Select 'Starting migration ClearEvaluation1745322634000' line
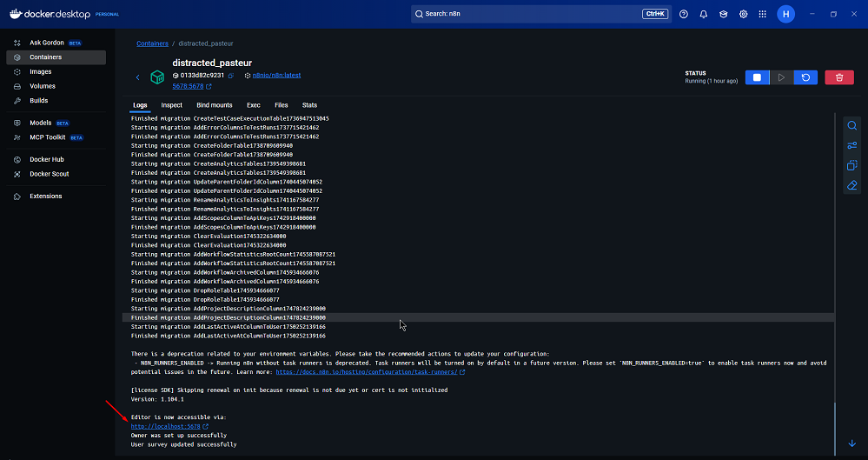 point(209,237)
